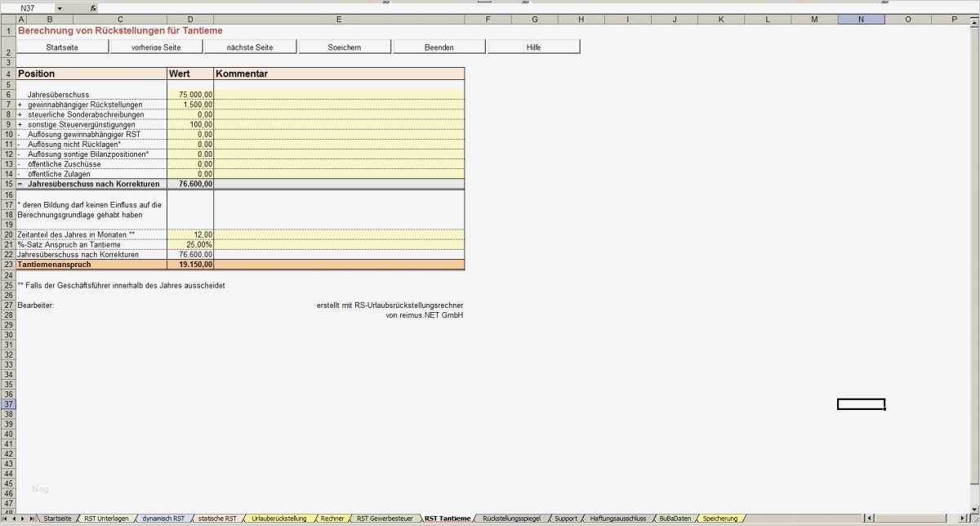Switch to the Rückstellungsspiegel sheet tab
The image size is (980, 526).
pos(512,519)
